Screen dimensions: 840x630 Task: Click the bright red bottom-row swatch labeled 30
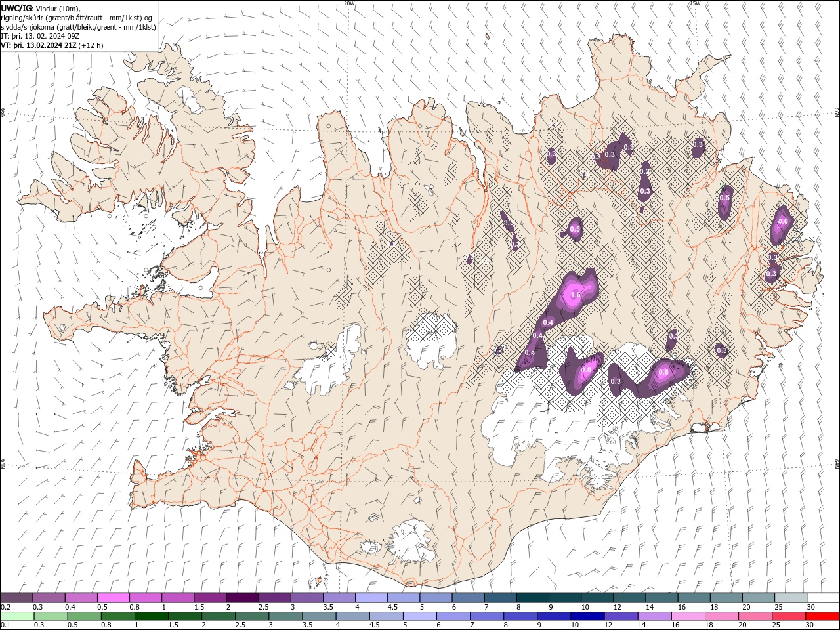click(822, 616)
